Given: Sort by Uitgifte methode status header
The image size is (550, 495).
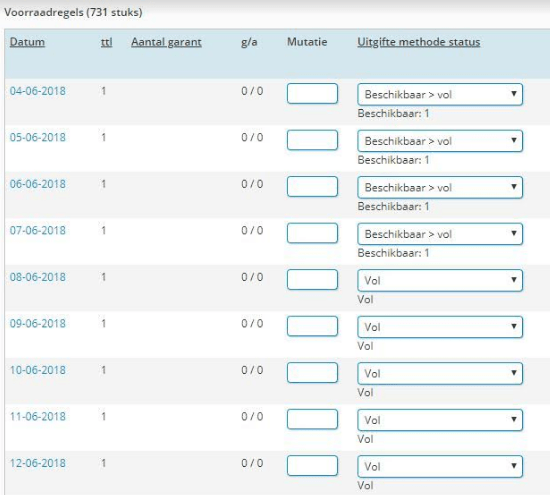Looking at the screenshot, I should point(418,42).
